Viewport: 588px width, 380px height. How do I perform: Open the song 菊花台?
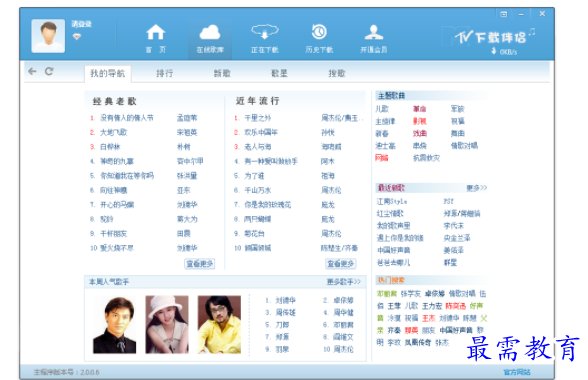coord(254,234)
